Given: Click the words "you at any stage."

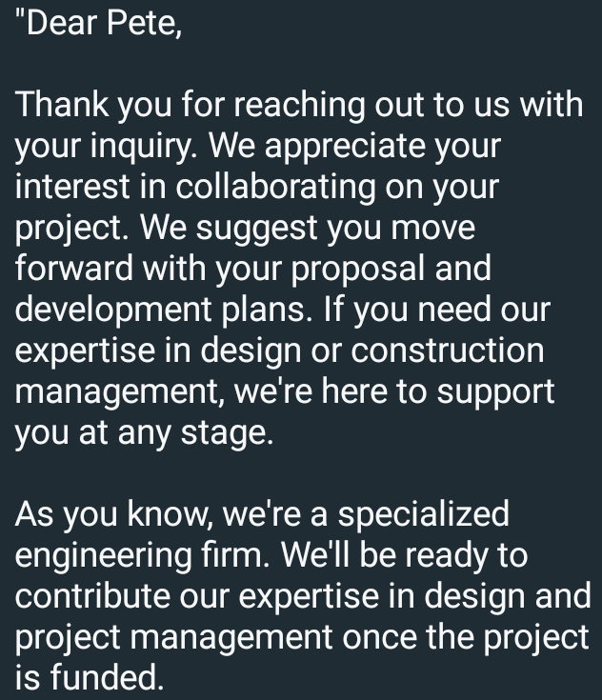Looking at the screenshot, I should tap(144, 432).
